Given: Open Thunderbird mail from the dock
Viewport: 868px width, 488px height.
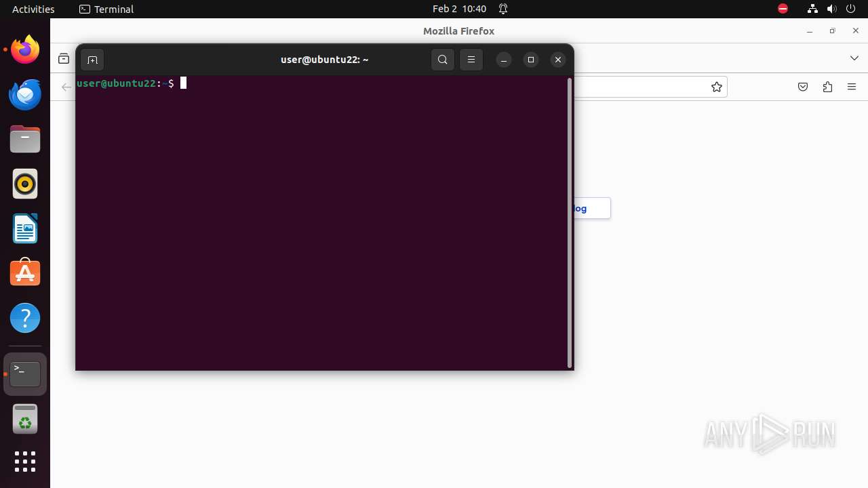Looking at the screenshot, I should click(x=25, y=94).
